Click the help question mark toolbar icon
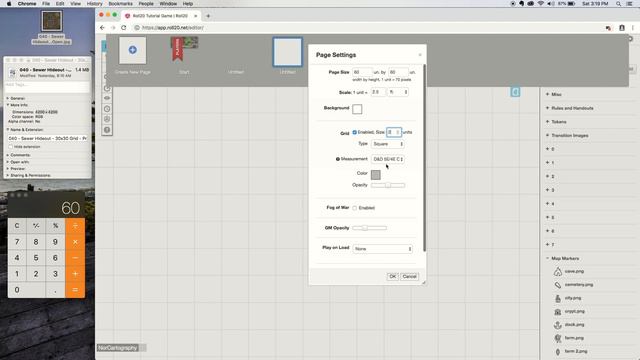Screen dimensions: 640x360 click(107, 130)
